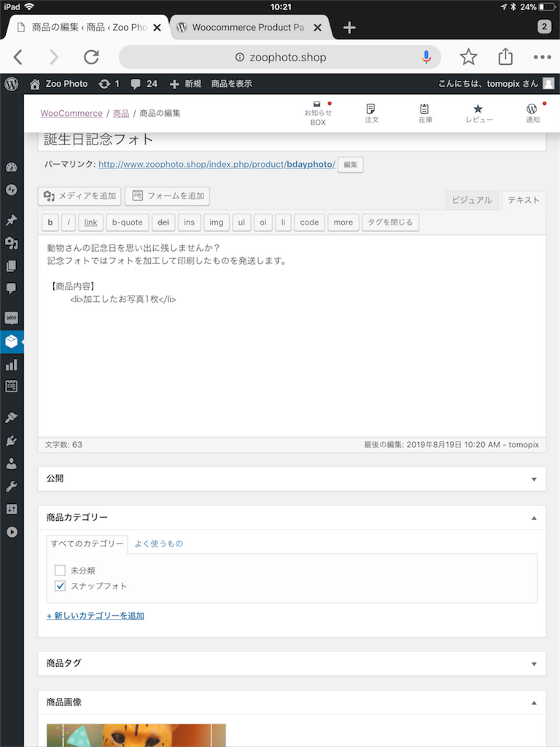The image size is (560, 747).
Task: Open a new browser tab with the plus button
Action: pos(349,28)
